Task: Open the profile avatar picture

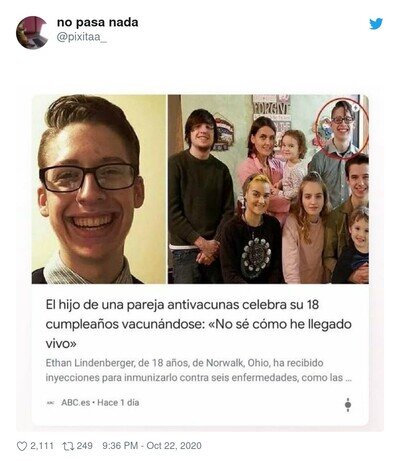Action: coord(32,33)
